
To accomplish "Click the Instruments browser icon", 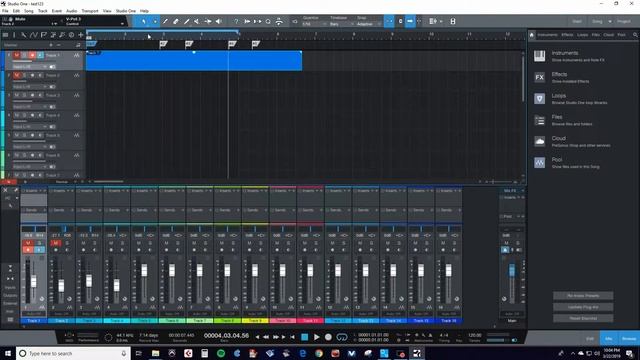I will [540, 56].
